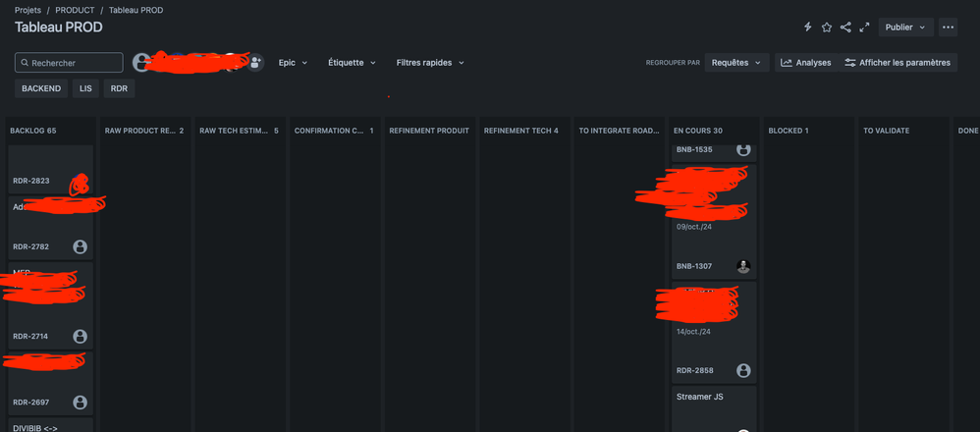Open the Publier dropdown
This screenshot has height=432, width=980.
click(905, 27)
